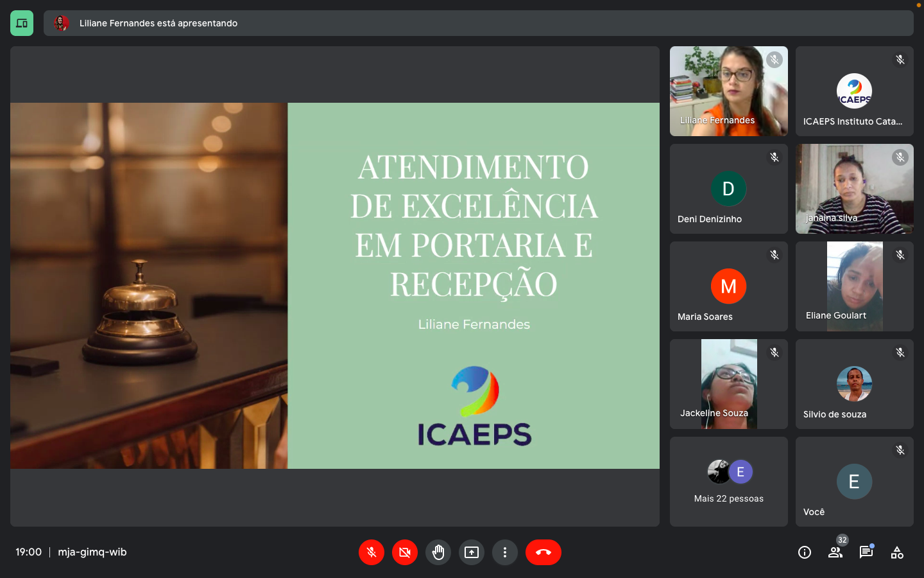Image resolution: width=924 pixels, height=578 pixels.
Task: Select the ICAEPS Instituto tile
Action: pos(855,91)
